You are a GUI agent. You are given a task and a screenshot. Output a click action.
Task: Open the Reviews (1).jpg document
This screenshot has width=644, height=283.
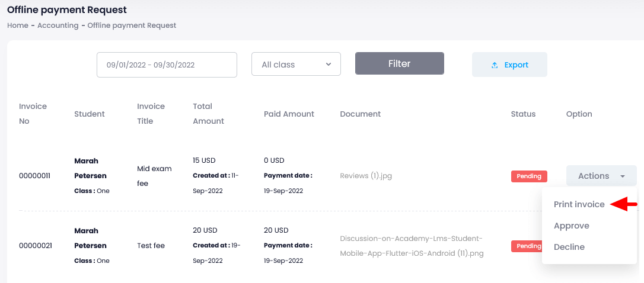click(365, 176)
